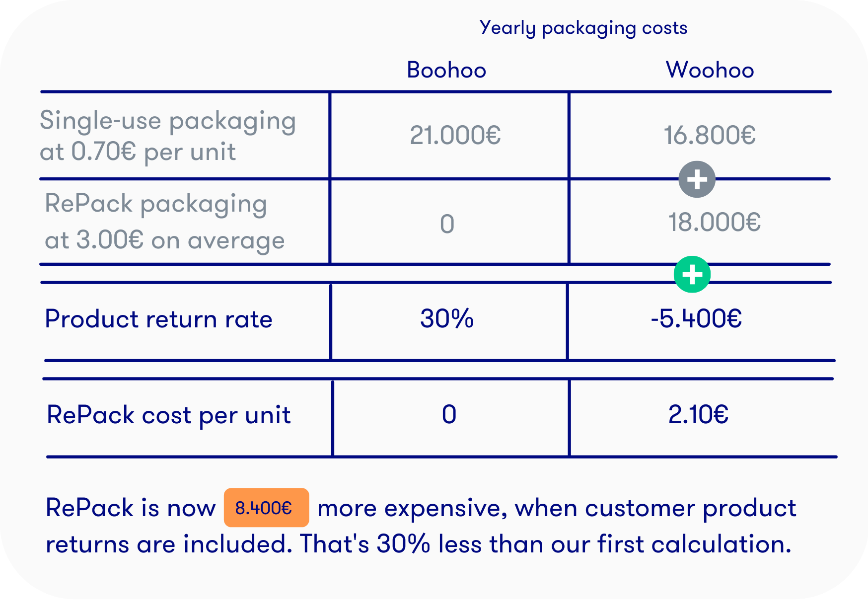
Task: Select the Product return rate row label
Action: click(x=159, y=319)
